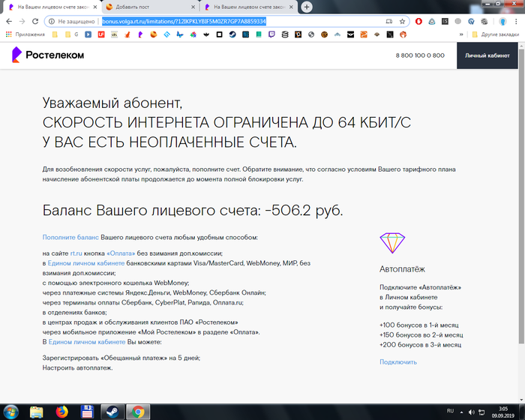This screenshot has width=525, height=420.
Task: Open the Приложения apps shortcut
Action: (x=25, y=34)
